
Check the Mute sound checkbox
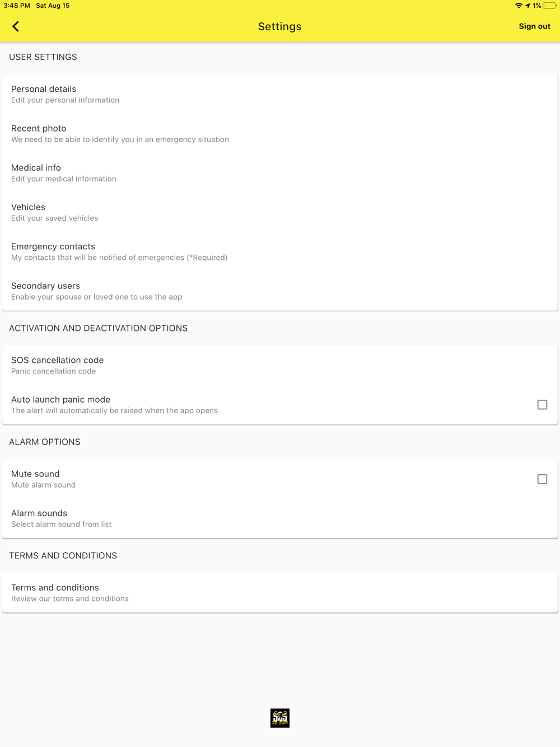[x=542, y=479]
